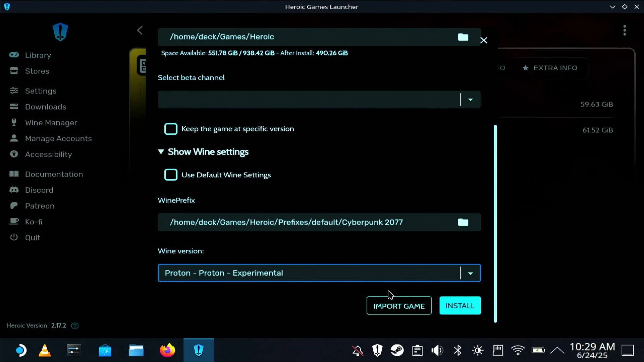This screenshot has height=362, width=644.
Task: Open the Dolphin file manager
Action: pos(136,350)
